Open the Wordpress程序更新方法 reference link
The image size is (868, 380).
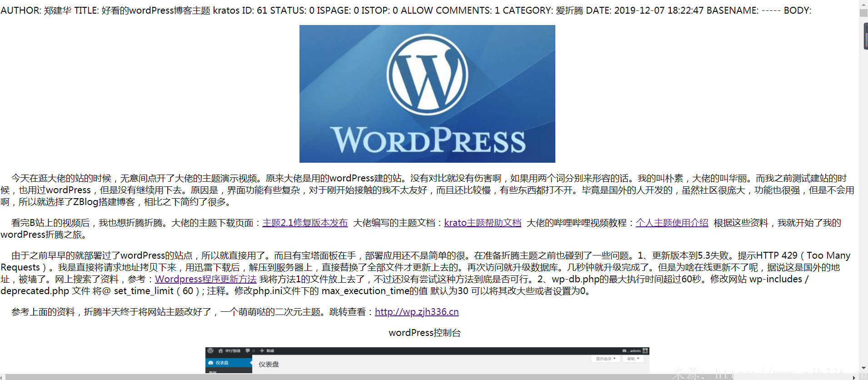(206, 279)
